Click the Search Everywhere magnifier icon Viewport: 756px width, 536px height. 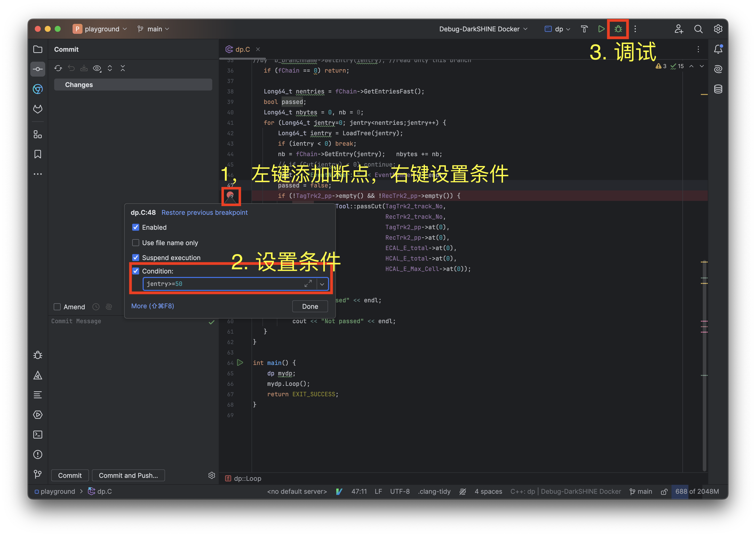(698, 29)
